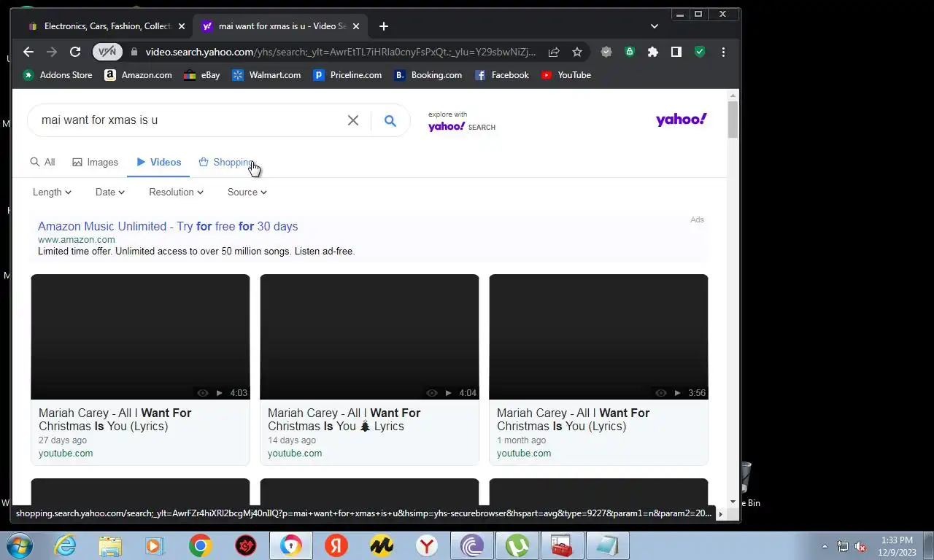Open the Addons Store bookmark
Screen dimensions: 934x560
click(58, 75)
